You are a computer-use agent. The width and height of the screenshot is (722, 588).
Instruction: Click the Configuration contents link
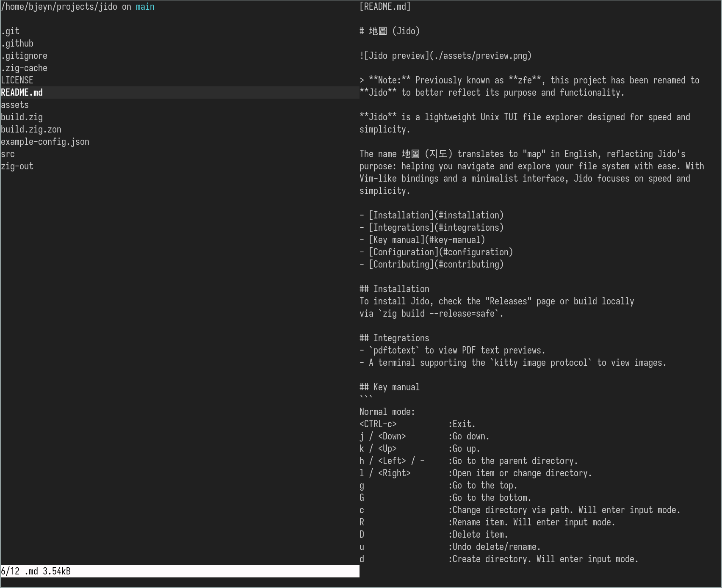tap(440, 252)
